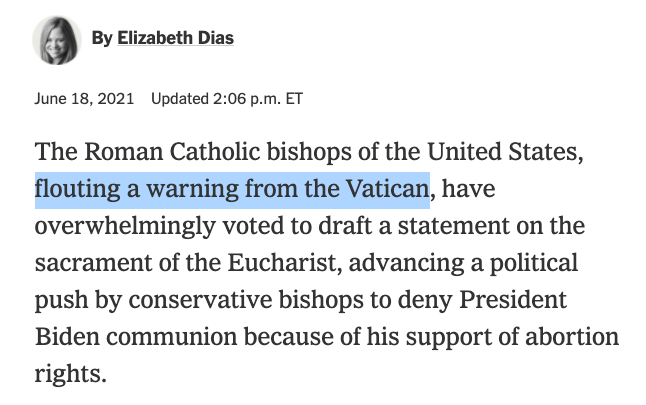
Task: Click the words United States
Action: (x=505, y=152)
